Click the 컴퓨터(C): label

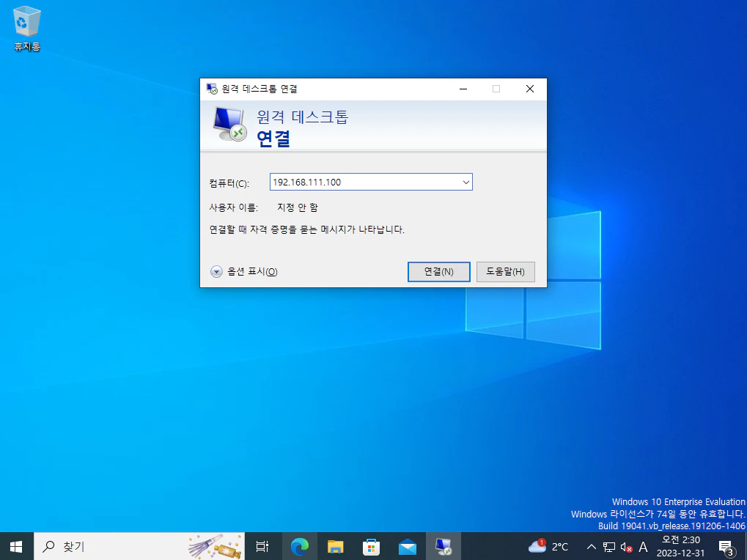tap(229, 183)
